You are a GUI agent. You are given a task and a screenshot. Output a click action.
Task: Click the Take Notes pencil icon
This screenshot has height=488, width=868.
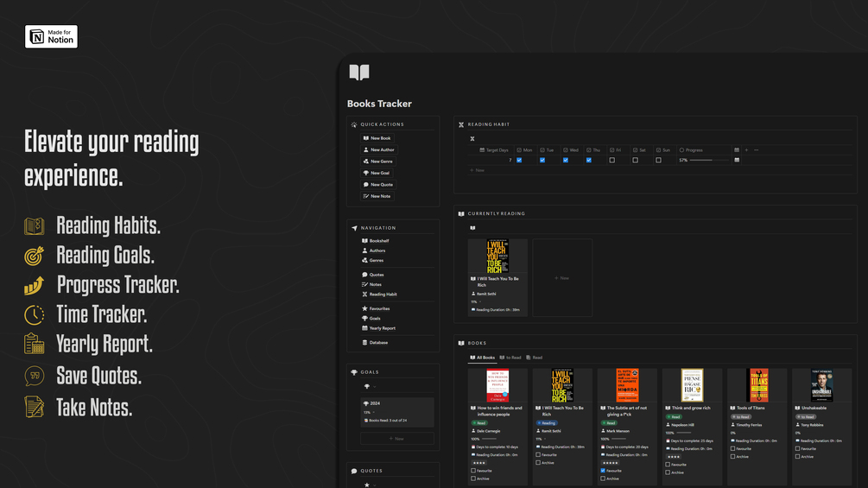(x=35, y=407)
